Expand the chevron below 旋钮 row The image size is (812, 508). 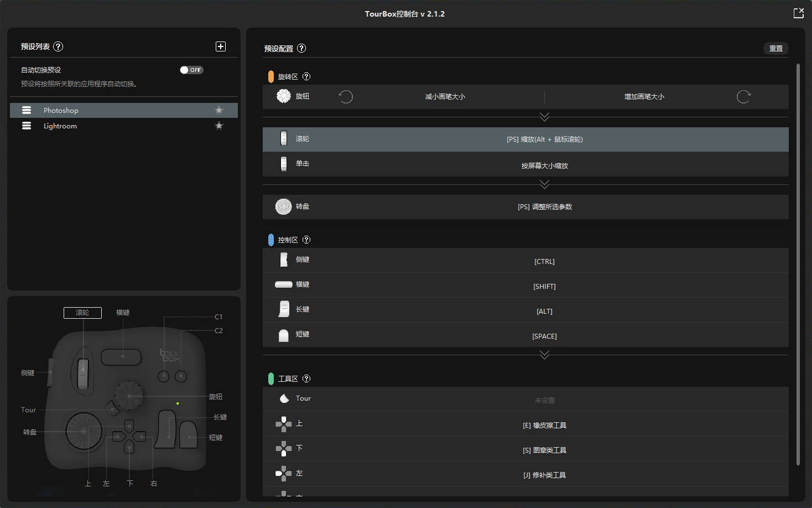point(544,117)
